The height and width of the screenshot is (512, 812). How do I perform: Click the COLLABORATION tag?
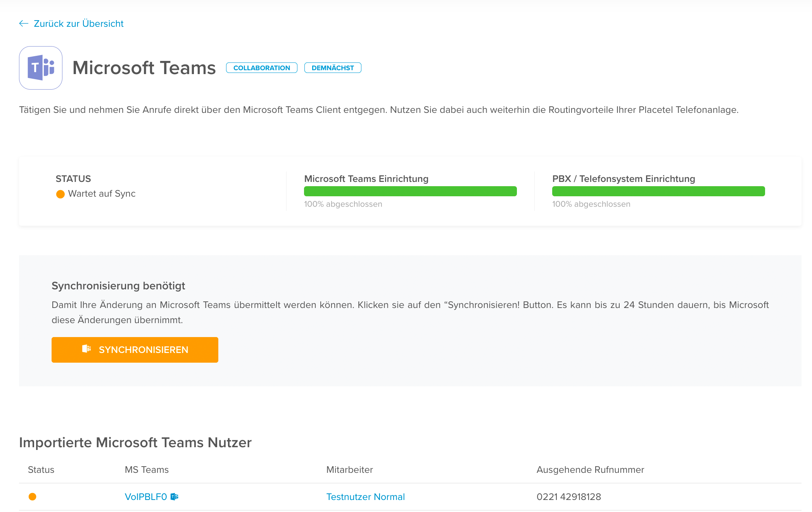pos(261,68)
